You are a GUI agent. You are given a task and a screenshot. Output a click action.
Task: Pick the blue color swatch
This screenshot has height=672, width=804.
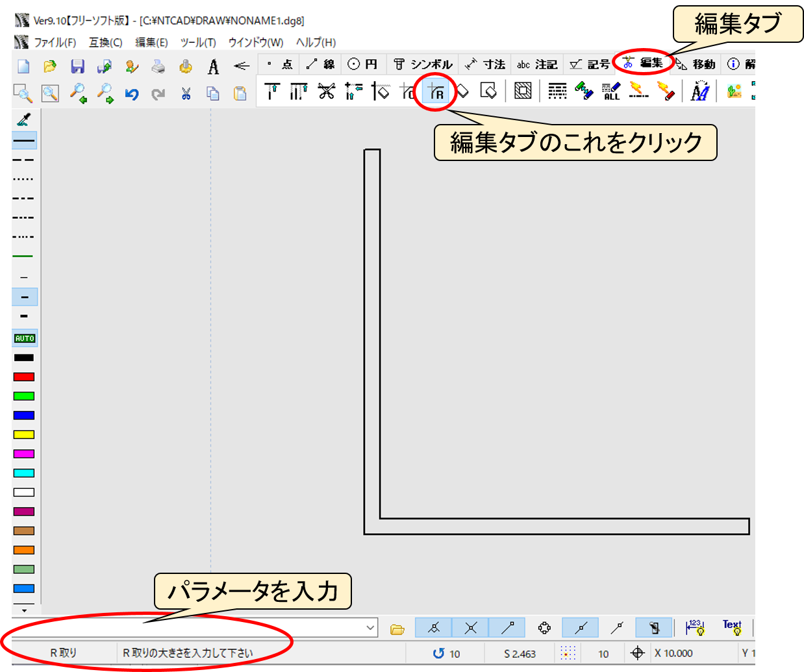click(24, 416)
